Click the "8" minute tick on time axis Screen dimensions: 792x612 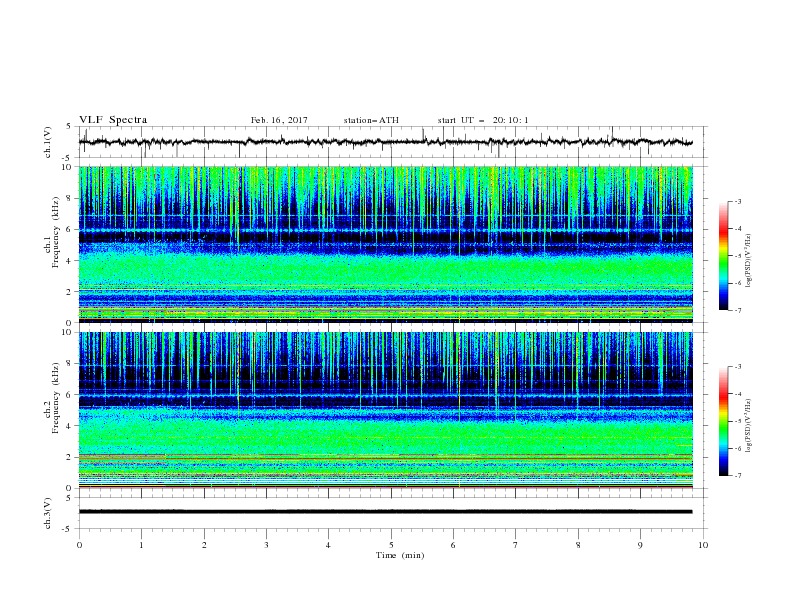578,545
